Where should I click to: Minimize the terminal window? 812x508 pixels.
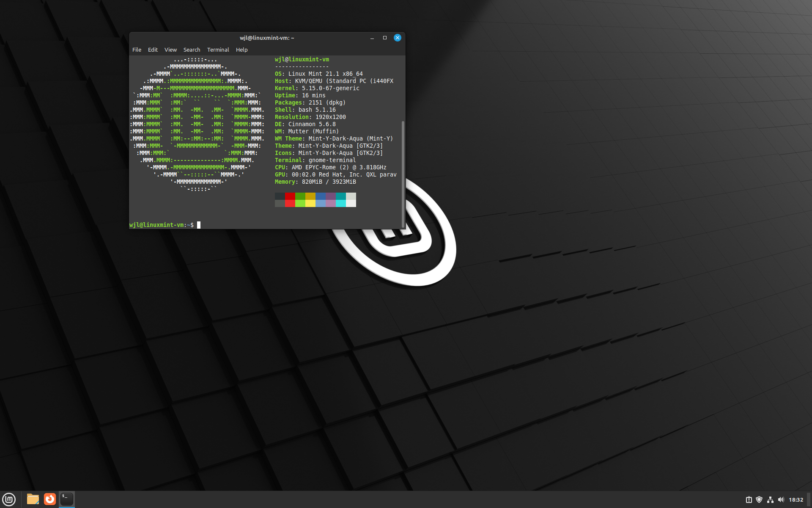(x=372, y=38)
